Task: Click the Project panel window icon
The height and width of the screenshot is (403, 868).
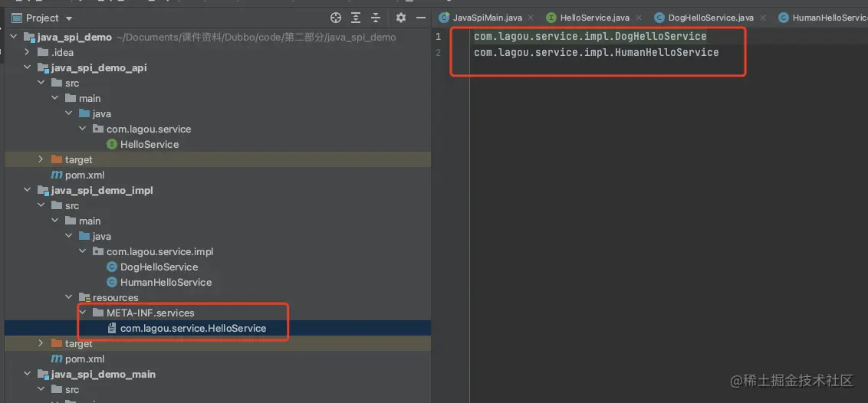Action: coord(17,18)
